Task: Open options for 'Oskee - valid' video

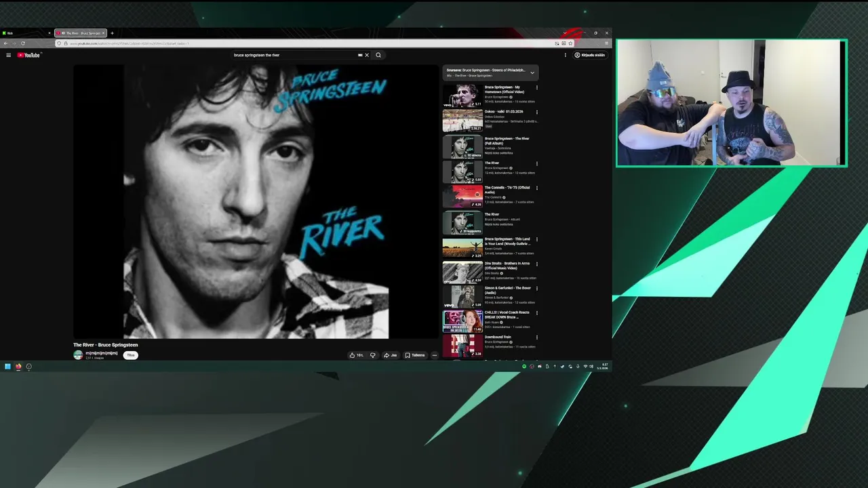Action: 537,112
